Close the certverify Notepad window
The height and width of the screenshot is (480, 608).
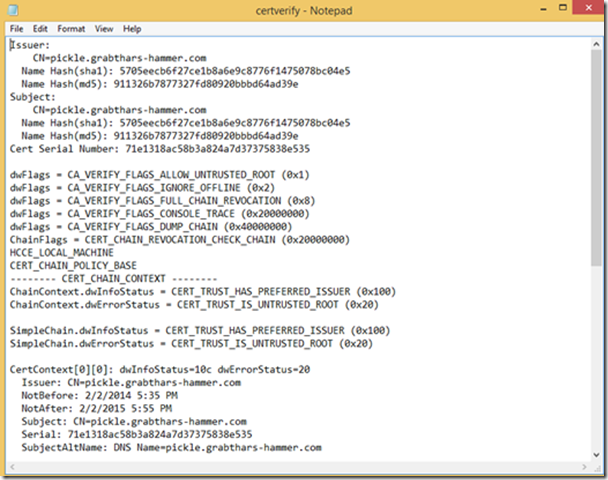[x=588, y=8]
